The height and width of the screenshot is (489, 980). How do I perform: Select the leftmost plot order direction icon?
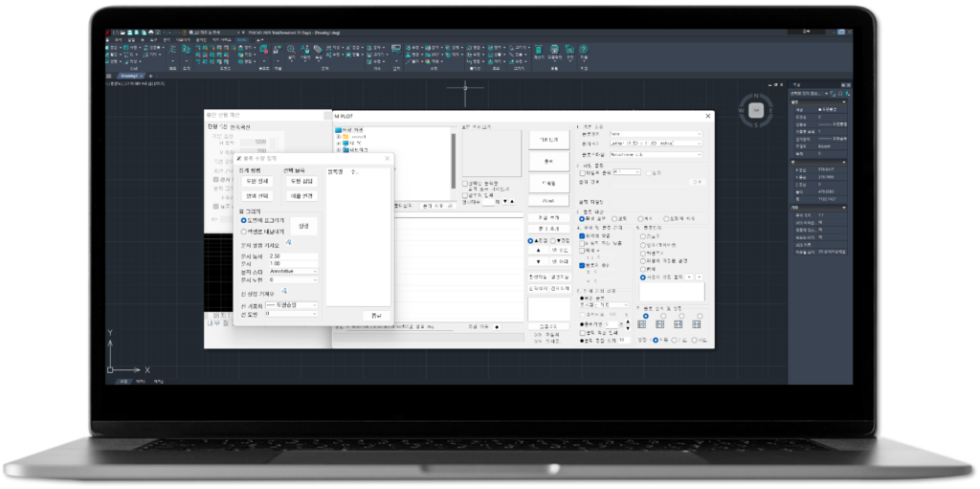pyautogui.click(x=641, y=324)
